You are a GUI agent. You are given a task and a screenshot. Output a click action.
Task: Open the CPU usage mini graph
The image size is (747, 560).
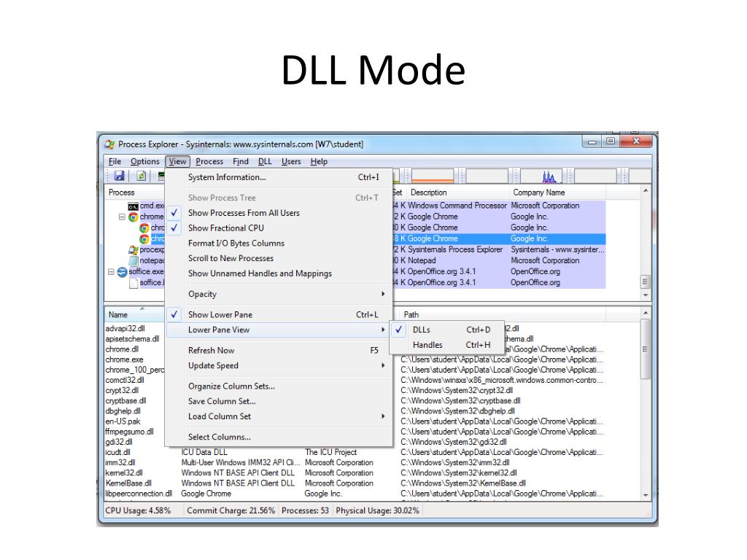(396, 176)
